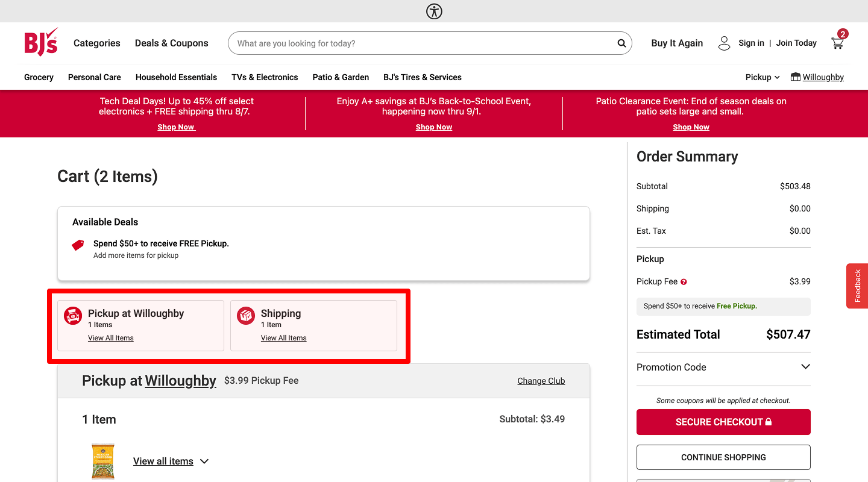The image size is (868, 482).
Task: Click Sign in
Action: click(751, 43)
